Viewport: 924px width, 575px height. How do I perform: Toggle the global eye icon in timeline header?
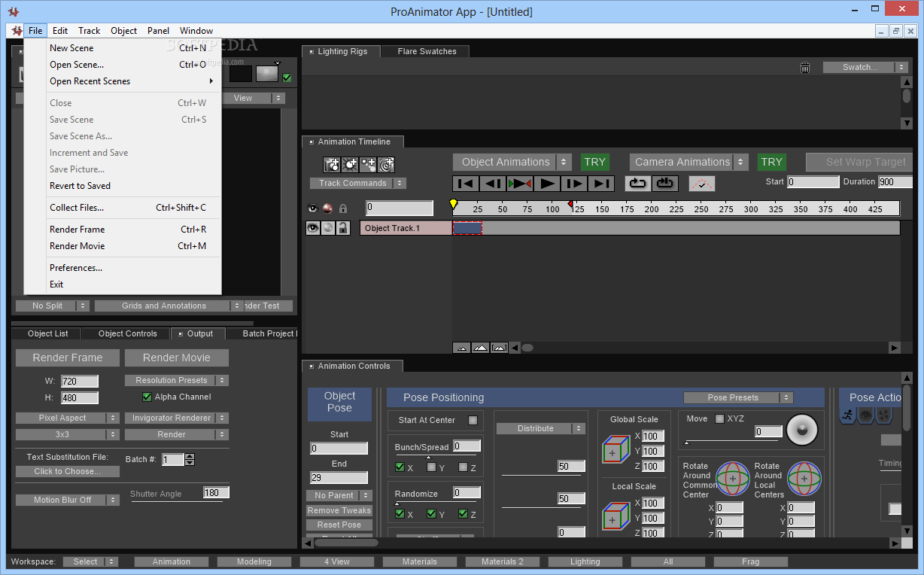tap(313, 208)
